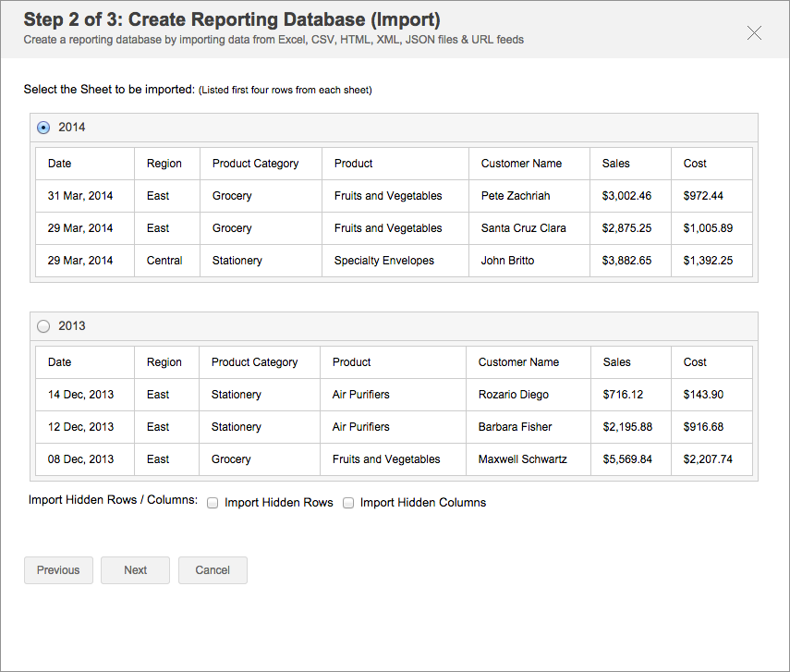
Task: Close the import dialog with X icon
Action: [754, 33]
